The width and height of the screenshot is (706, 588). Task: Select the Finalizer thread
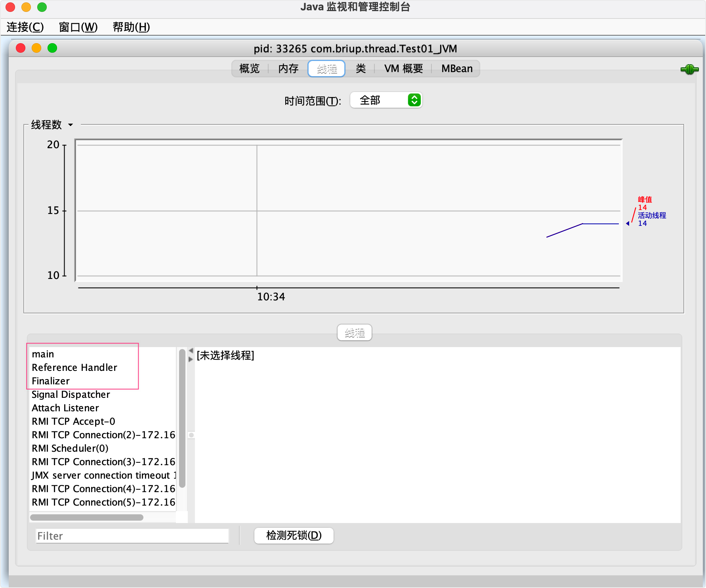[x=103, y=381]
